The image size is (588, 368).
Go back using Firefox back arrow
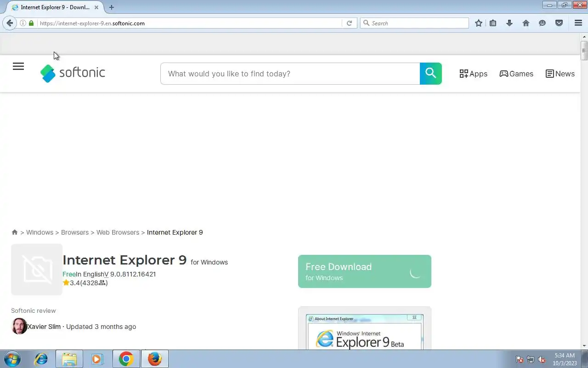10,23
